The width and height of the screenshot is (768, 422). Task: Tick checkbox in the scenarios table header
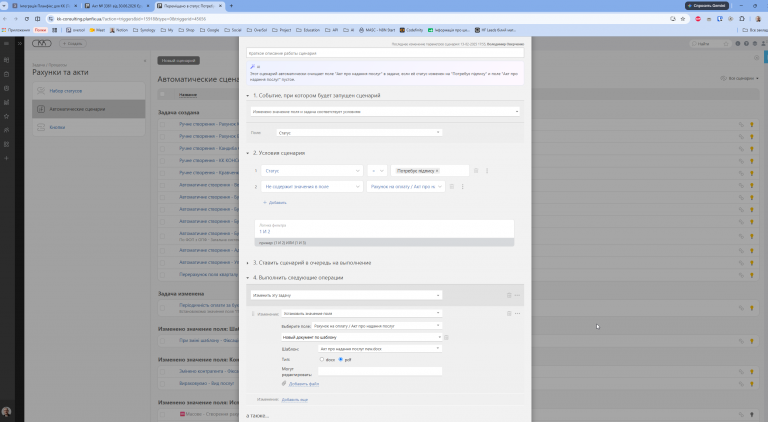(162, 94)
